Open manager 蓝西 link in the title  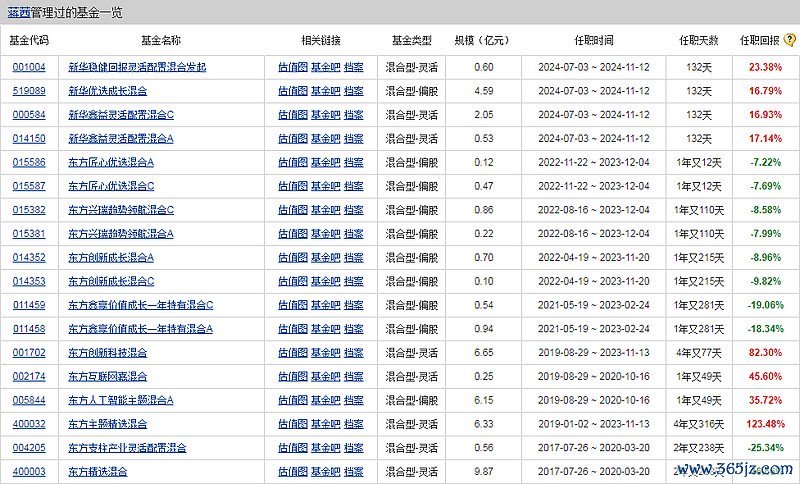19,13
